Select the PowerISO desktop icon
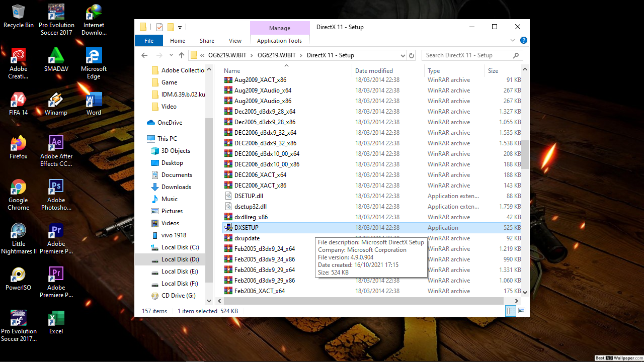Image resolution: width=644 pixels, height=362 pixels. [18, 279]
